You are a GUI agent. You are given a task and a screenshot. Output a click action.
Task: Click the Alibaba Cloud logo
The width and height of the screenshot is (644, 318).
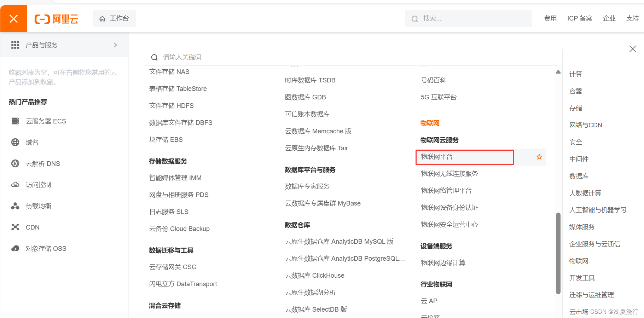point(56,19)
